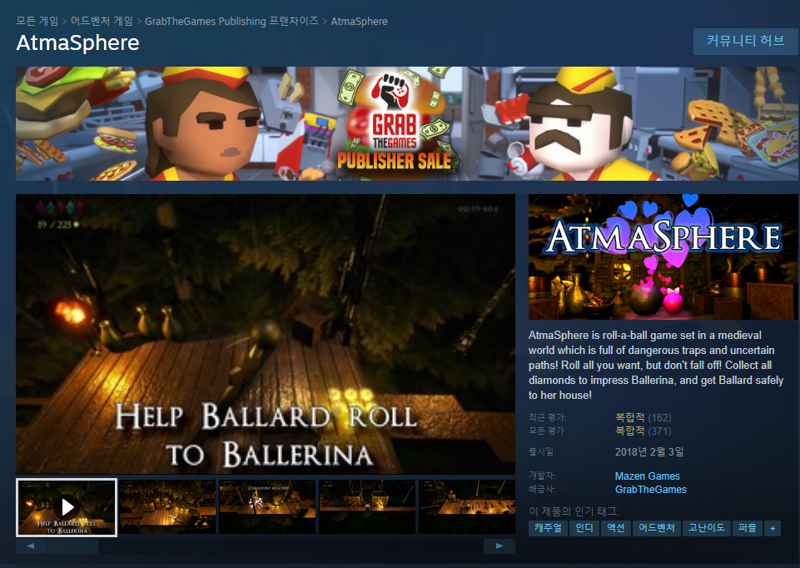Select the first trailer thumbnail with play icon
Viewport: 800px width, 568px height.
coord(67,507)
